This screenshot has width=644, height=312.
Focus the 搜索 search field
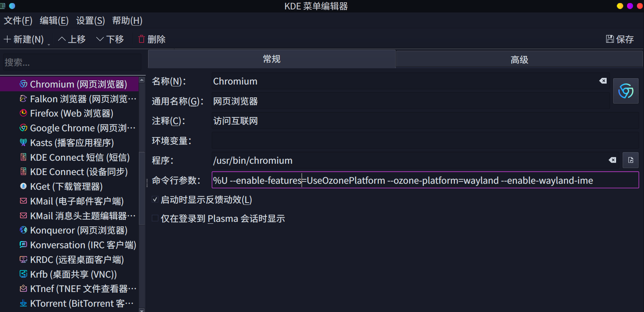72,62
